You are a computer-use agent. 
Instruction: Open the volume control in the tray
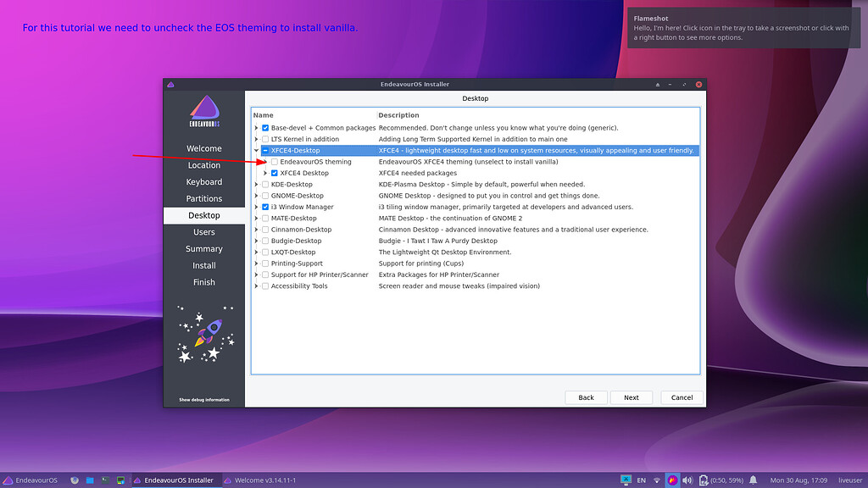[x=687, y=480]
